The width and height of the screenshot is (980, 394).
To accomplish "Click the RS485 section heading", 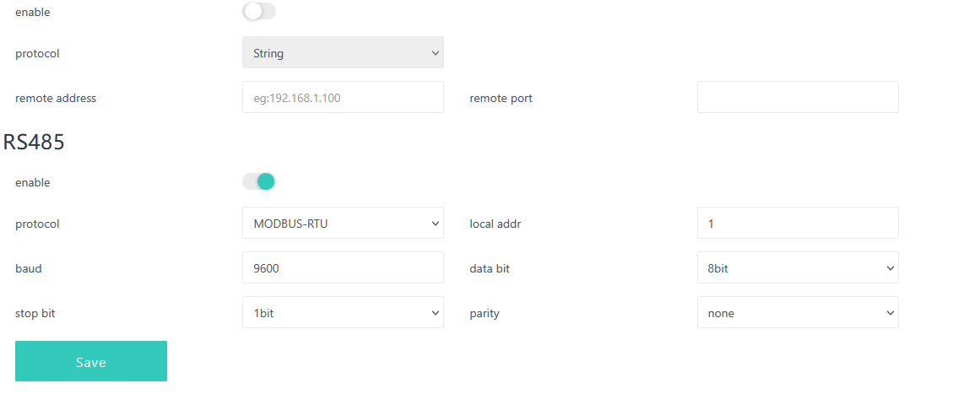I will coord(35,142).
